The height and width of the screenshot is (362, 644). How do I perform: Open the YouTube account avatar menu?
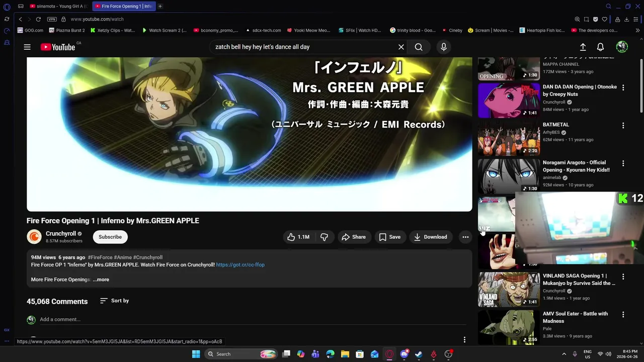click(622, 47)
